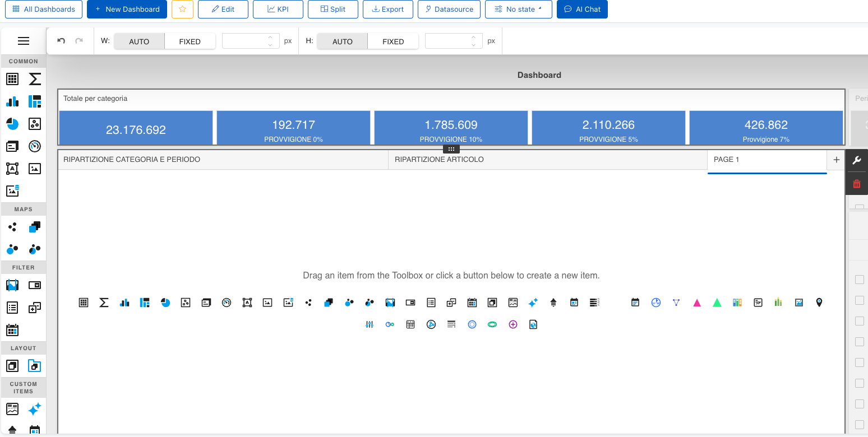Click the green triangle item in the page's button row
The height and width of the screenshot is (437, 868).
point(717,303)
